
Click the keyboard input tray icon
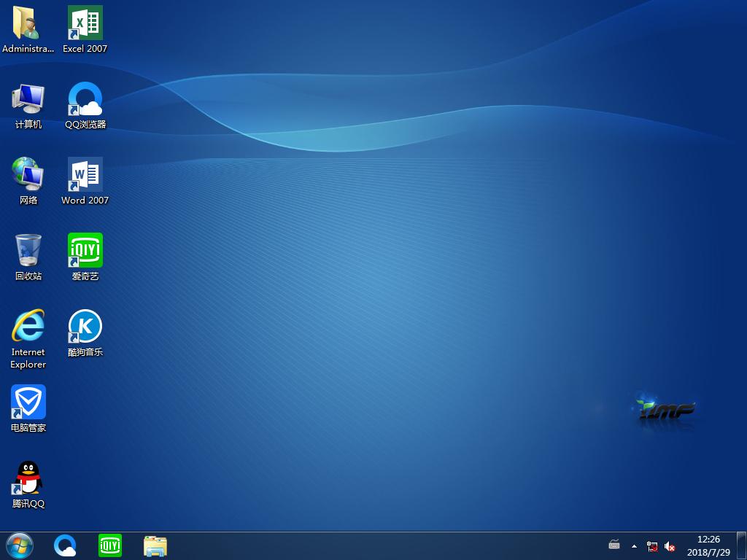click(x=614, y=545)
